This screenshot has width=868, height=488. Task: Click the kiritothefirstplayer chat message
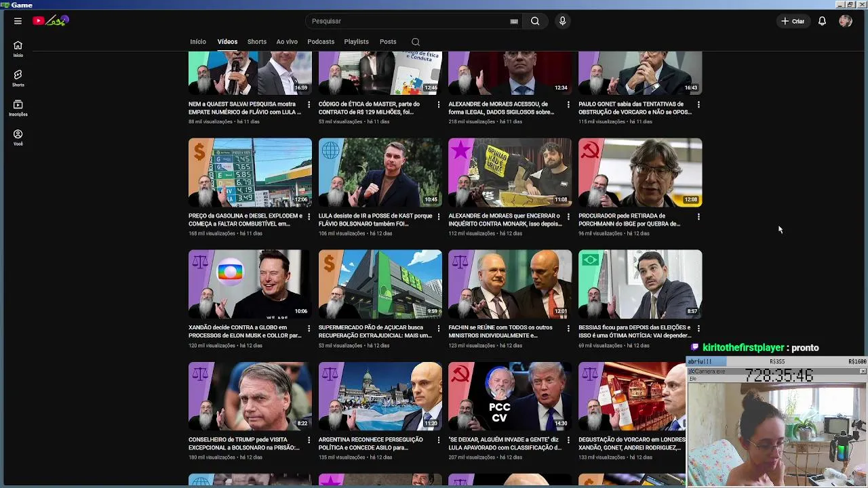pyautogui.click(x=755, y=348)
